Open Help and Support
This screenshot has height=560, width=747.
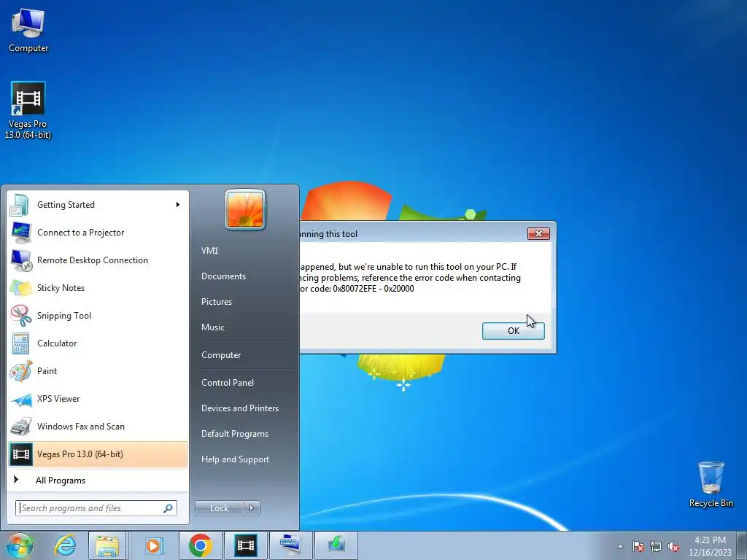point(236,459)
